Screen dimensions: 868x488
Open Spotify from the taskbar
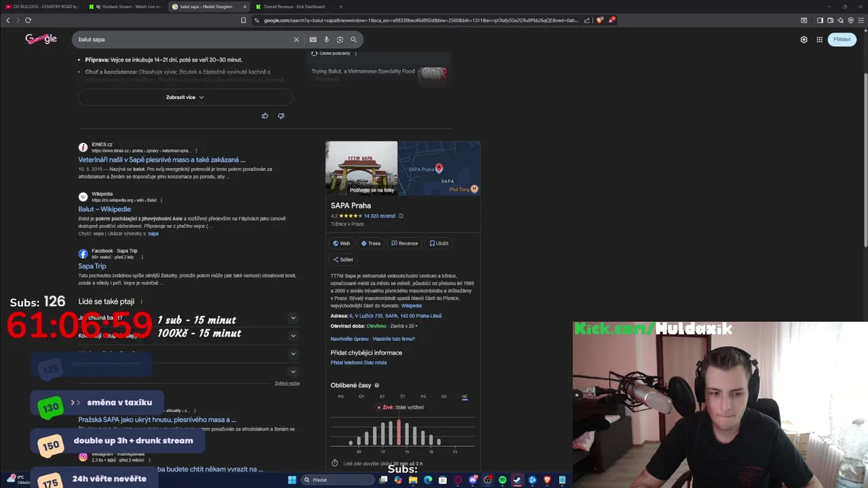click(502, 480)
